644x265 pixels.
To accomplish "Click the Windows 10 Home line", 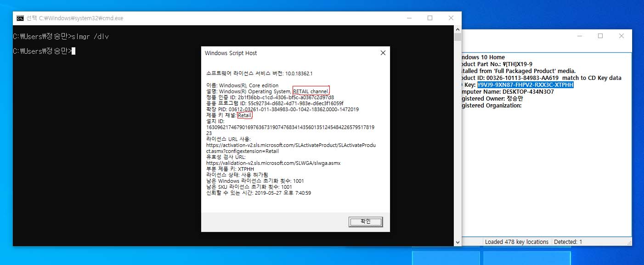I will click(483, 57).
